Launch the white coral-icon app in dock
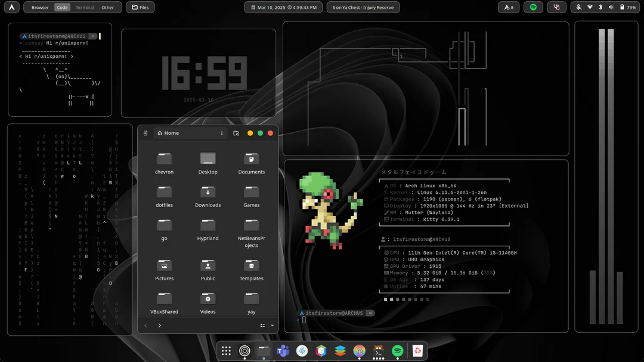644x362 pixels. 302,351
